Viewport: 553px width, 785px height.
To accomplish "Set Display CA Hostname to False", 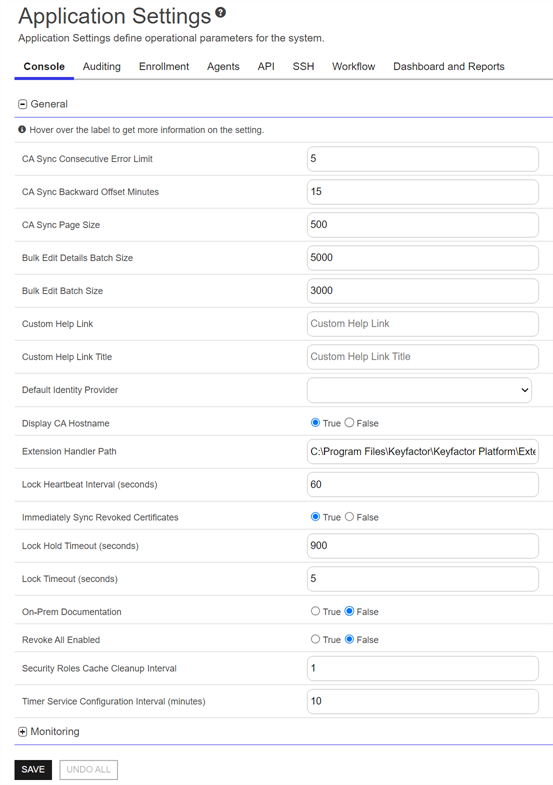I will (x=349, y=423).
